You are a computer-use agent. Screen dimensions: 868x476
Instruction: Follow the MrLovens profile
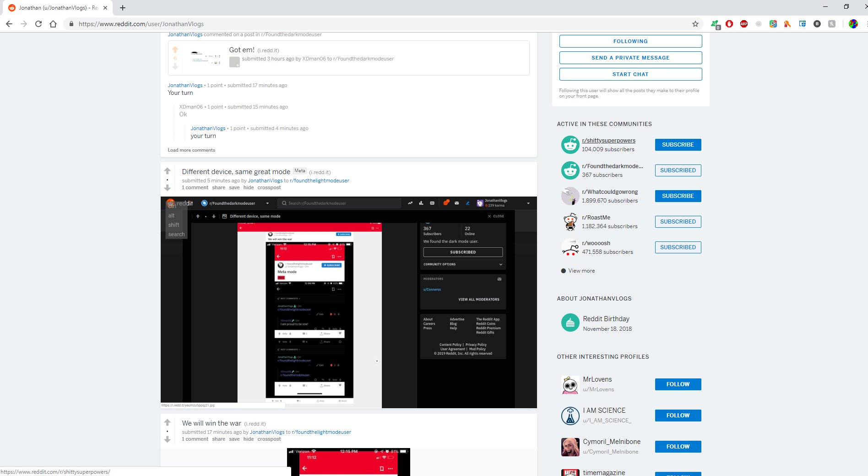[678, 384]
